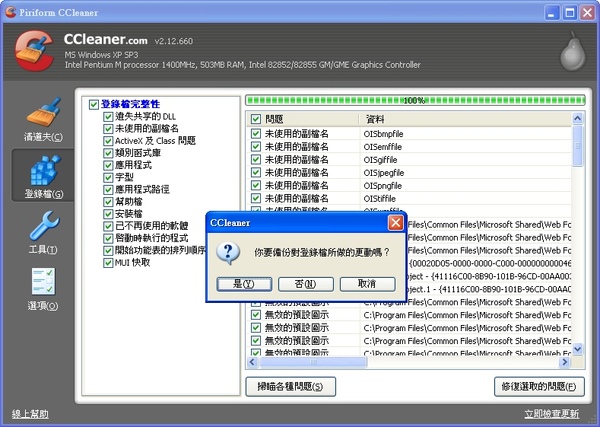Click the vertical scrollbar thumb of results
The image size is (600, 427).
click(577, 145)
